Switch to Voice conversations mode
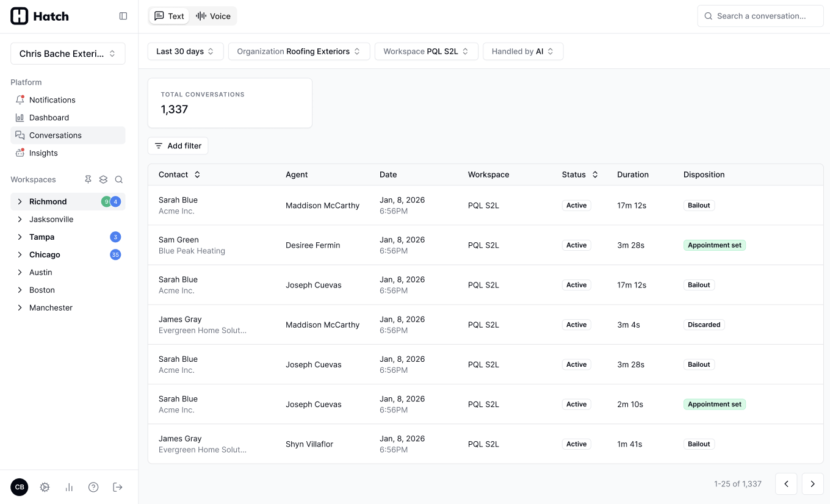830x504 pixels. pos(213,16)
